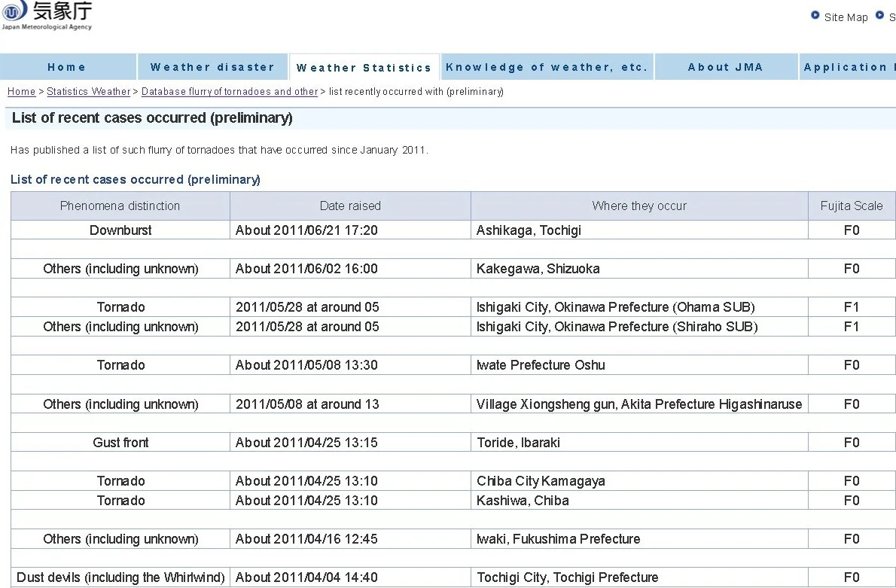Open Database flurry of tornadoes breadcrumb link

click(230, 91)
